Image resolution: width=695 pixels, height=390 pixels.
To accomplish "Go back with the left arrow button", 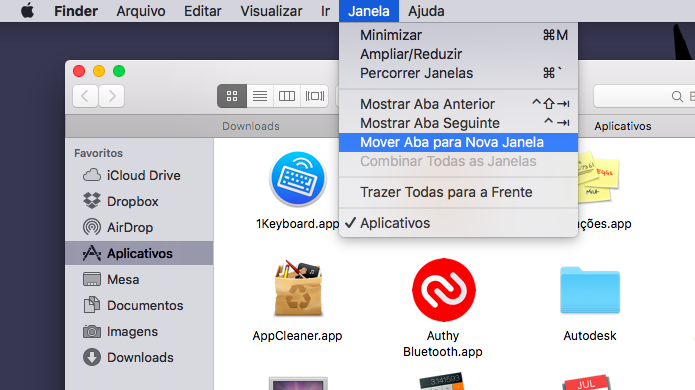I will pos(86,96).
